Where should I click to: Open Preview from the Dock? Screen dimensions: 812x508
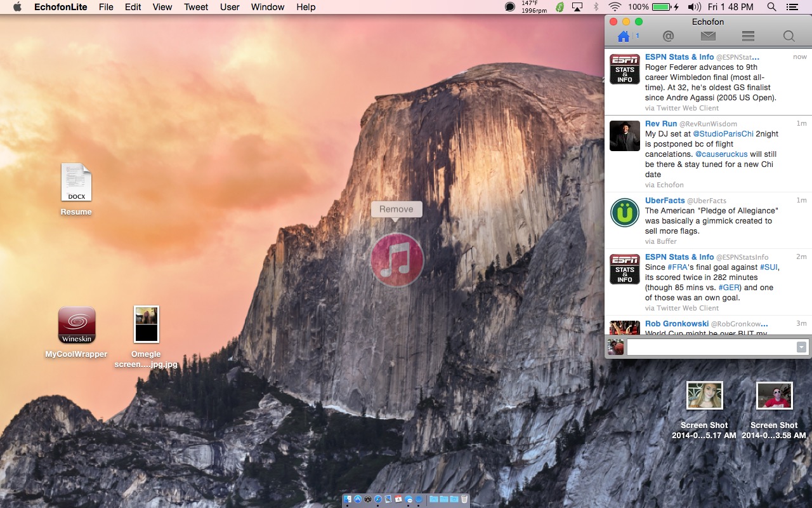(388, 499)
